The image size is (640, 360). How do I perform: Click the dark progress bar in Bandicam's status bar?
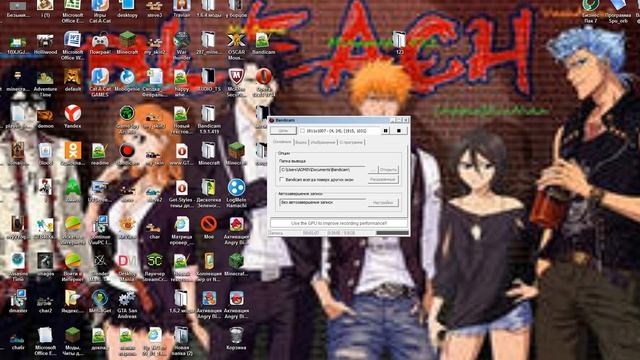[392, 233]
